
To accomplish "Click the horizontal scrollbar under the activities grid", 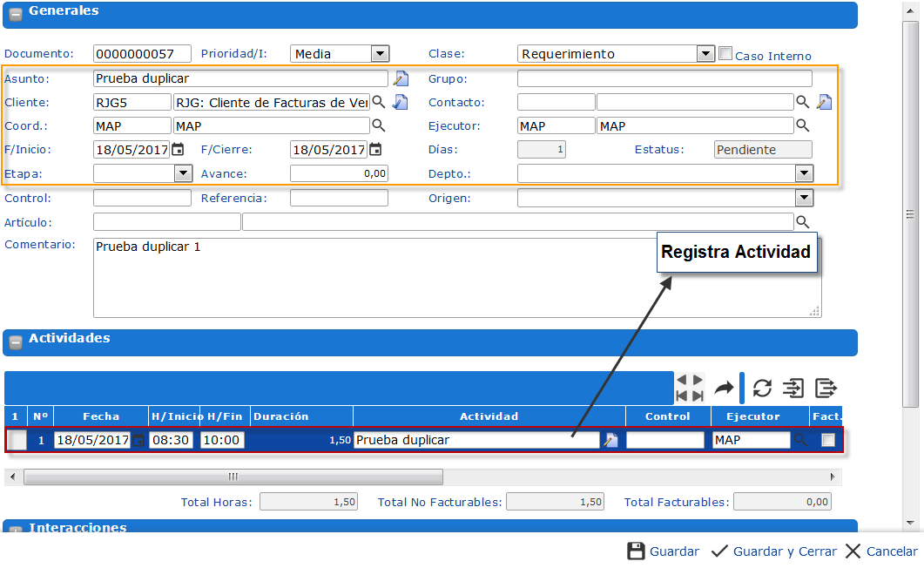I will coord(232,477).
